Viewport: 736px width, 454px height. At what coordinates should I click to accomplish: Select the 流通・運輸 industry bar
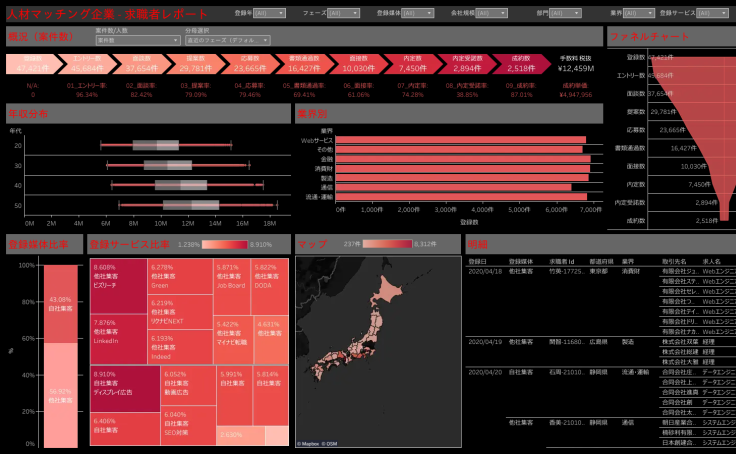click(461, 197)
